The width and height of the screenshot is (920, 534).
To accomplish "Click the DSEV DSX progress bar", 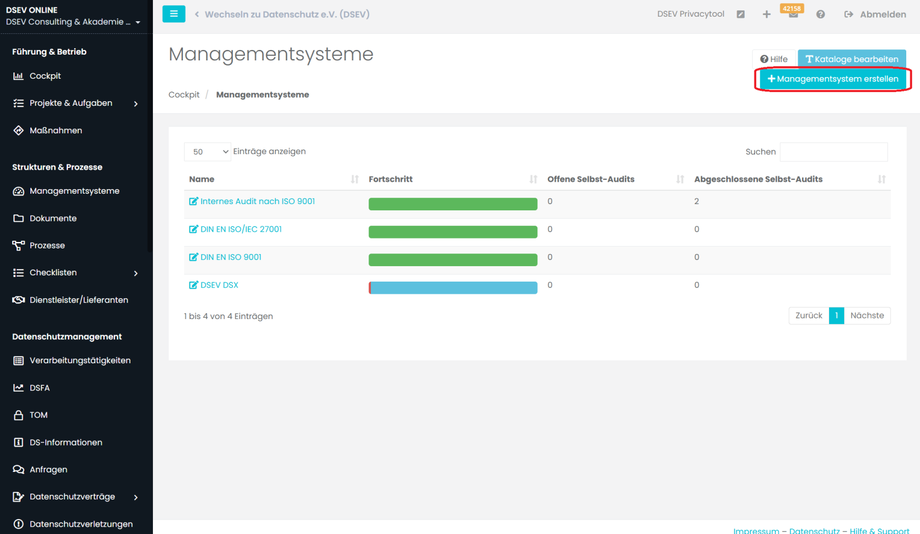I will pos(453,287).
